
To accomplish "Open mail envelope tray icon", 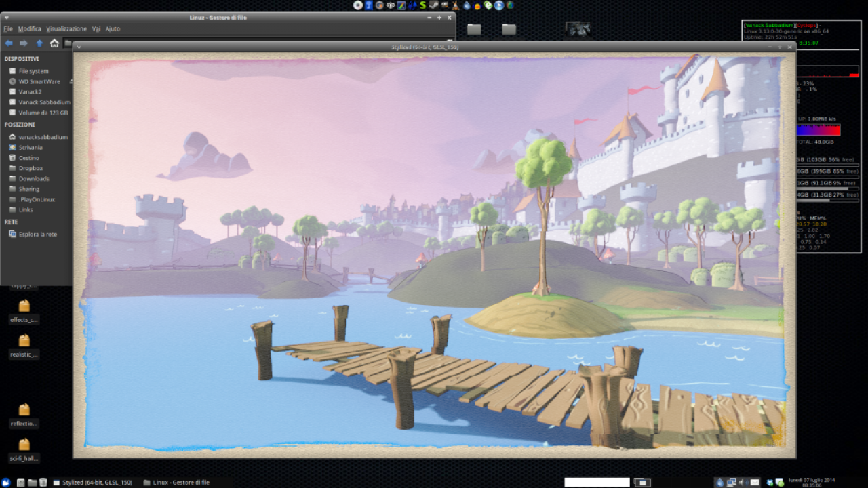I will coord(755,483).
